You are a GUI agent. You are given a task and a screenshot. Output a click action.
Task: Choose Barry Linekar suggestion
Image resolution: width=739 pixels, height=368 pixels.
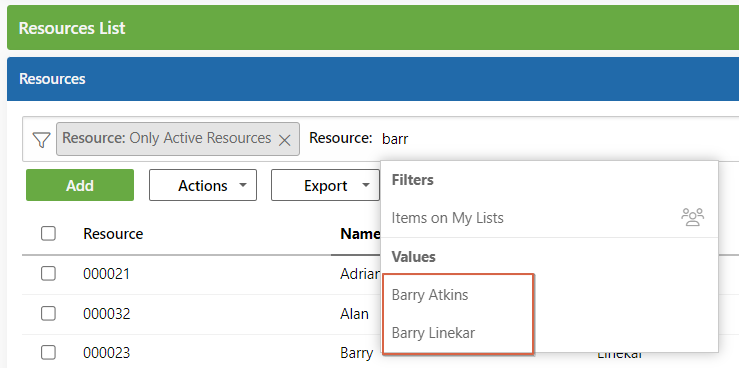(433, 333)
